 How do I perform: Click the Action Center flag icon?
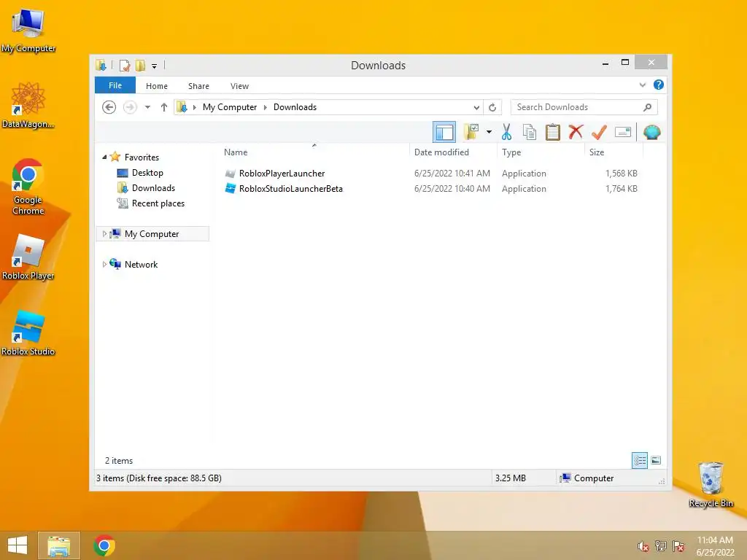coord(678,546)
